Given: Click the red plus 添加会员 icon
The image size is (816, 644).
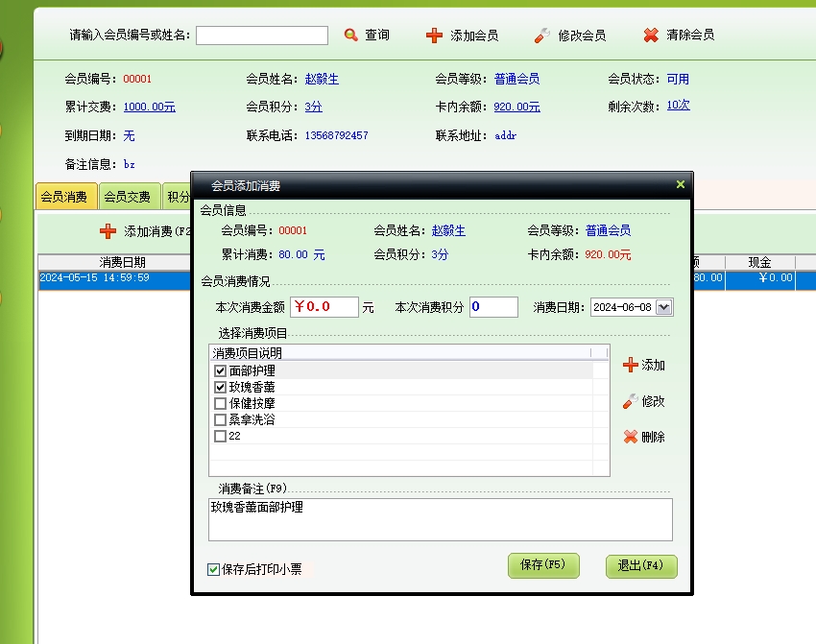Looking at the screenshot, I should (434, 36).
